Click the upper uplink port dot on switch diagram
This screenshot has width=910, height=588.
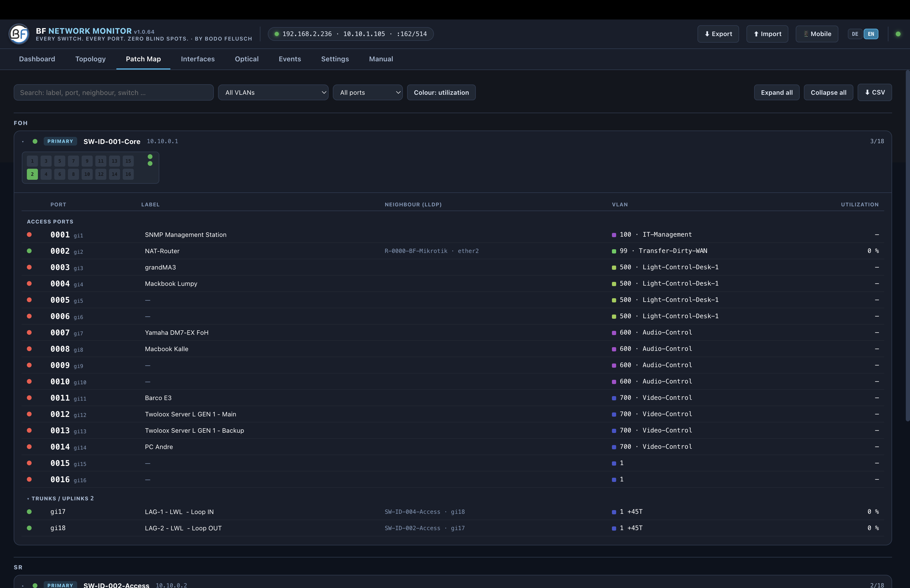pos(150,157)
